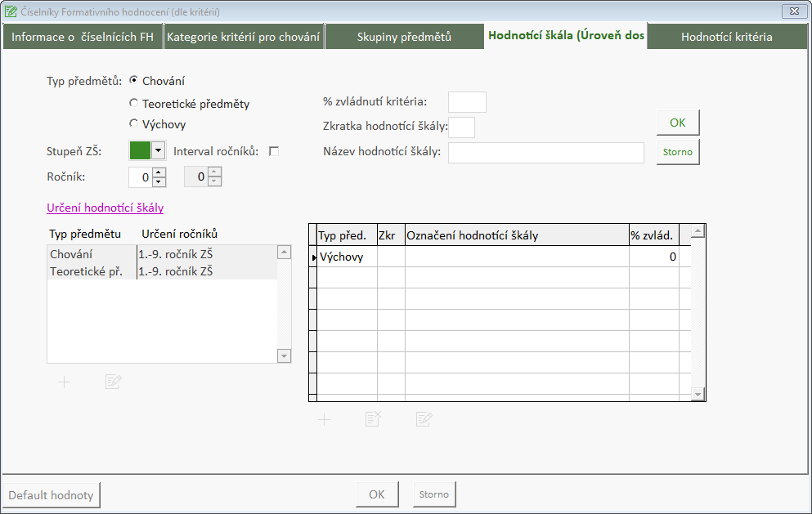Toggle the Interval ročníků checkbox

click(274, 151)
